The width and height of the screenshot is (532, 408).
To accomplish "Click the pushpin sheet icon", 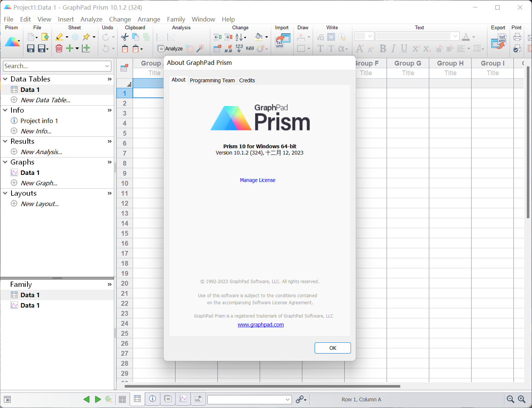I will tap(86, 37).
